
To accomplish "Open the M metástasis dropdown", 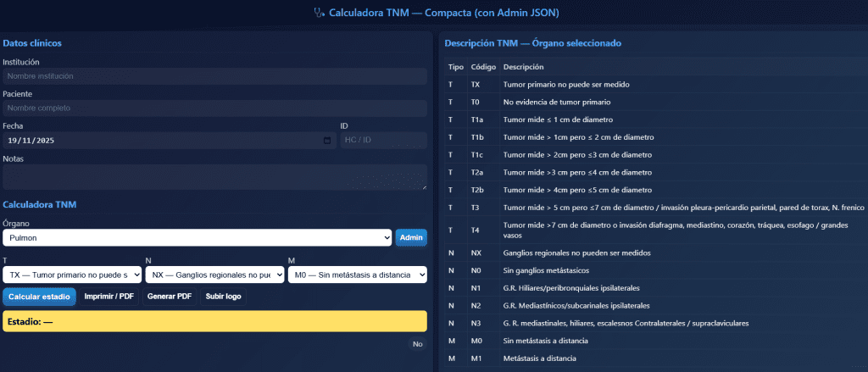I will (x=357, y=275).
